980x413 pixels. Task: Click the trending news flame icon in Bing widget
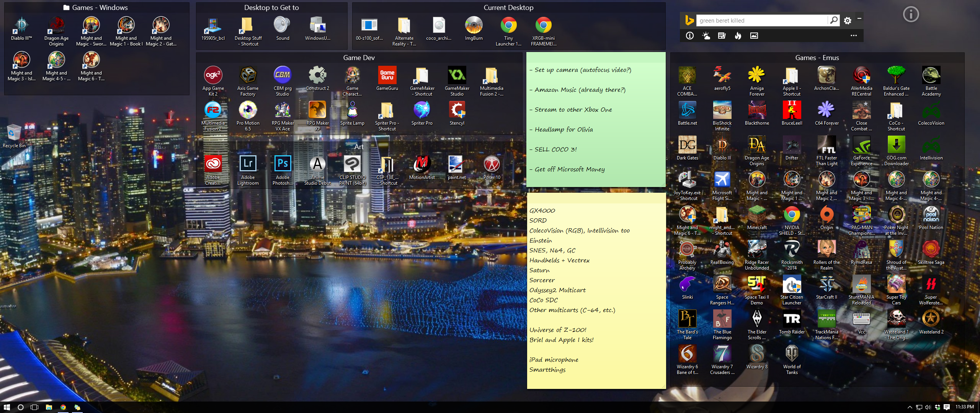738,36
